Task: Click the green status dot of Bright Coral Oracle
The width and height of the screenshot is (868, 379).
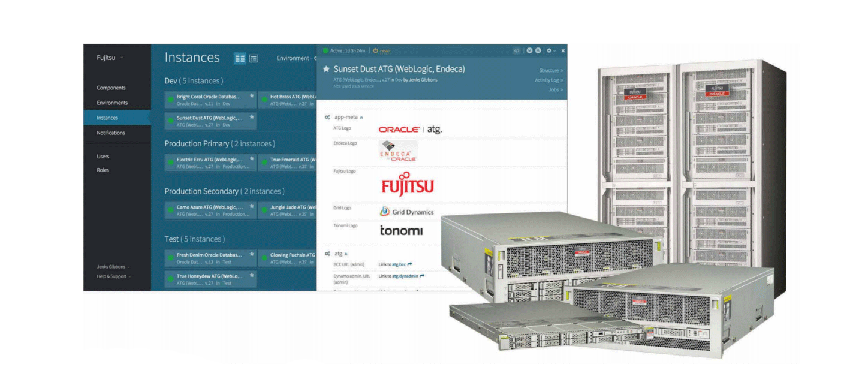Action: coord(170,99)
